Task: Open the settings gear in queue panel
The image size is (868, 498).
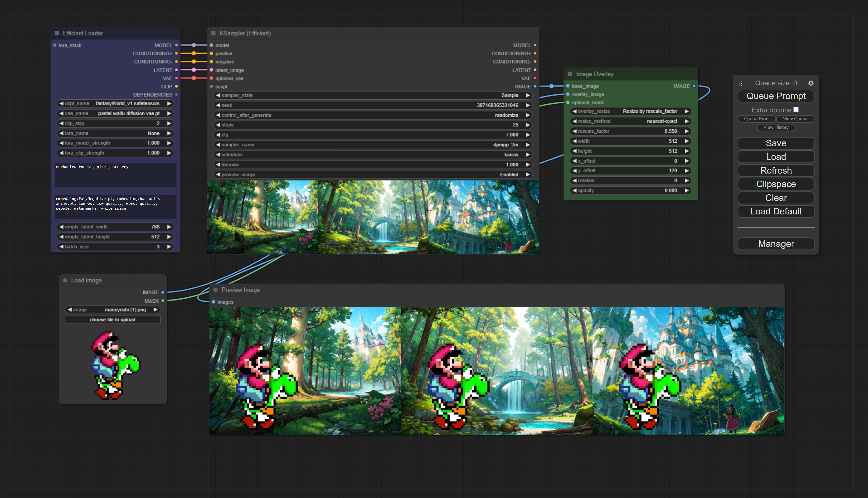Action: pyautogui.click(x=810, y=83)
